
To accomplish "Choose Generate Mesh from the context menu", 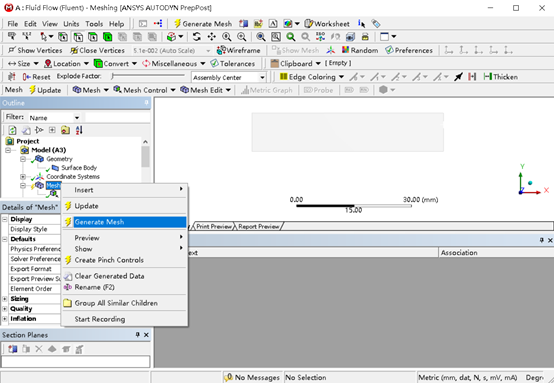I will pos(124,222).
